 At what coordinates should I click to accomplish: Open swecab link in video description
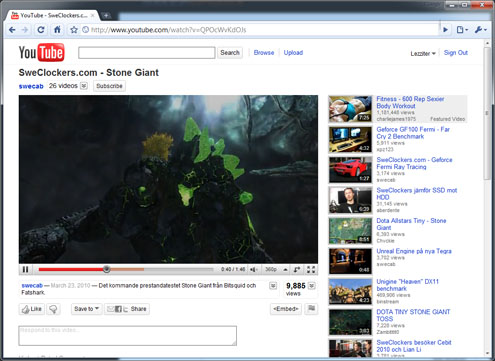(32, 286)
